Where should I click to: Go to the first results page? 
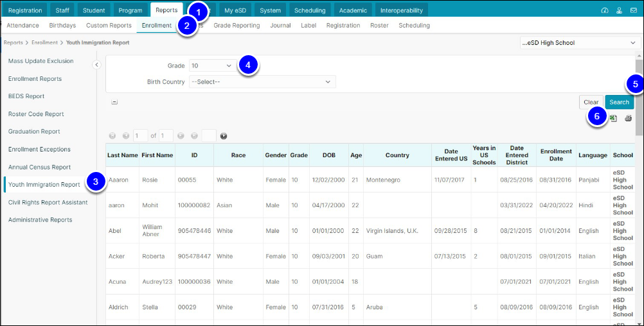[112, 136]
